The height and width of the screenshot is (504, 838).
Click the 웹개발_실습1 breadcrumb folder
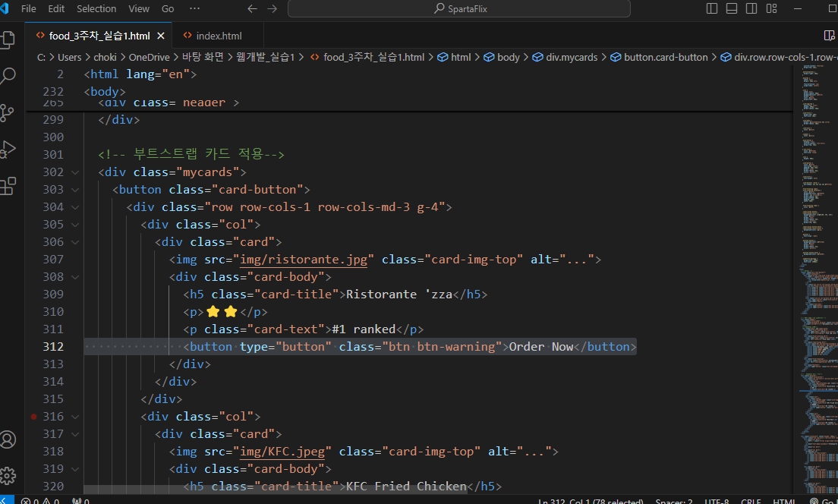(266, 57)
